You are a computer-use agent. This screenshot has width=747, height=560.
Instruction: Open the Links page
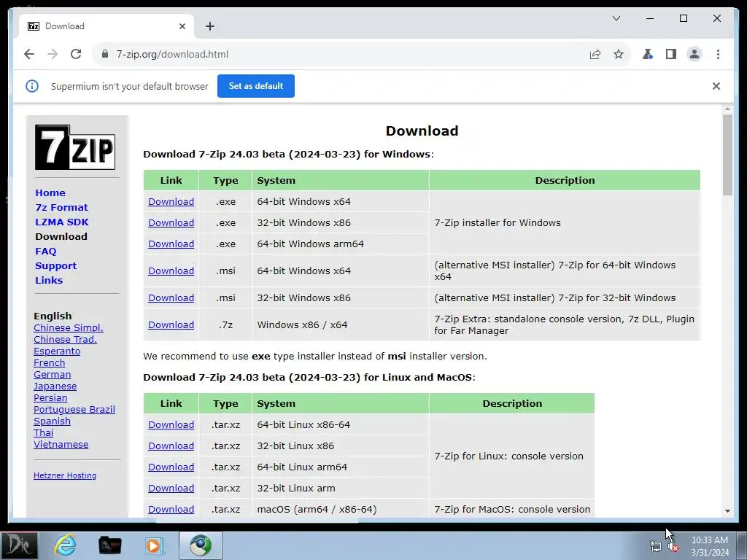[x=49, y=281]
